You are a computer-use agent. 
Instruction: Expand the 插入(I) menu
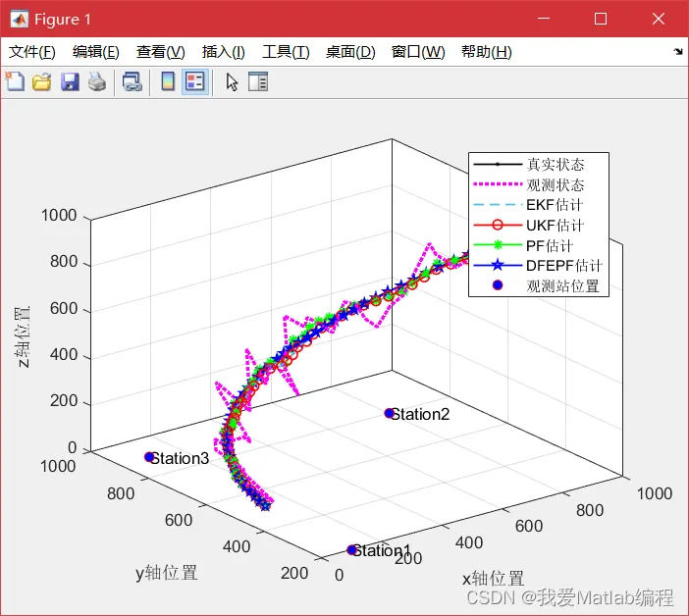click(x=223, y=52)
